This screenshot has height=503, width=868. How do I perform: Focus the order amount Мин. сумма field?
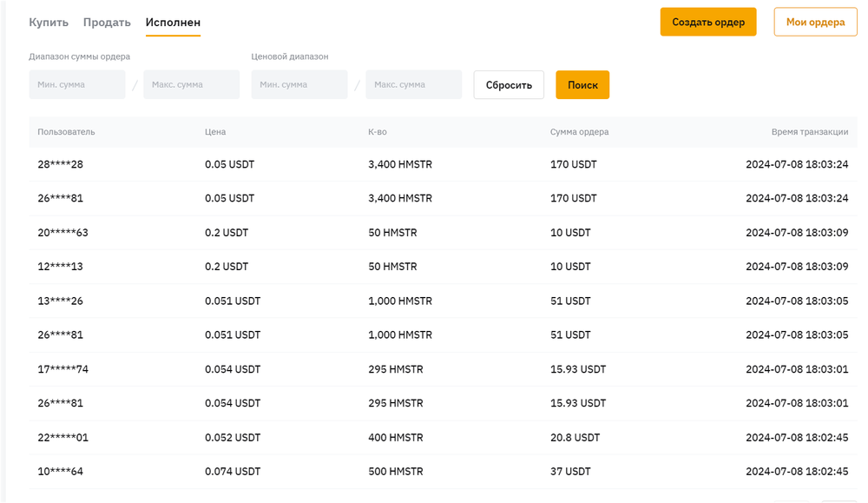click(x=77, y=85)
